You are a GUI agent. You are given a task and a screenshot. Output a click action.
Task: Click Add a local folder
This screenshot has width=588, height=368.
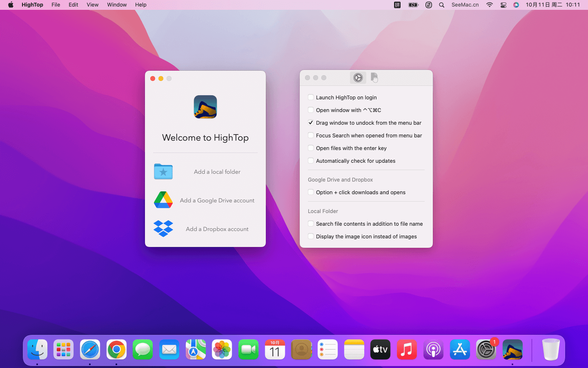(217, 172)
